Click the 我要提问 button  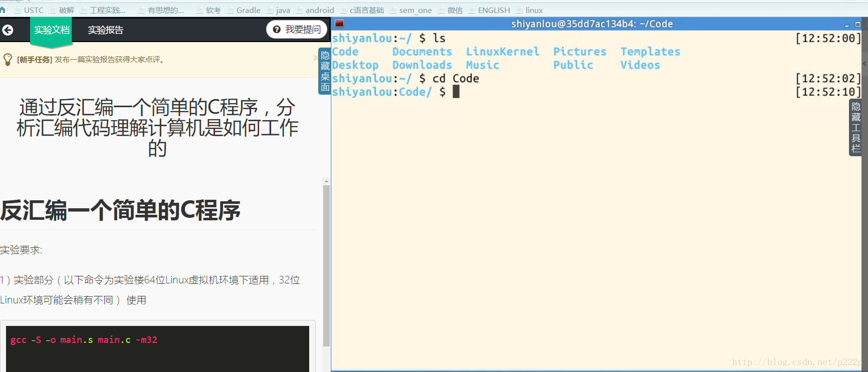[297, 30]
